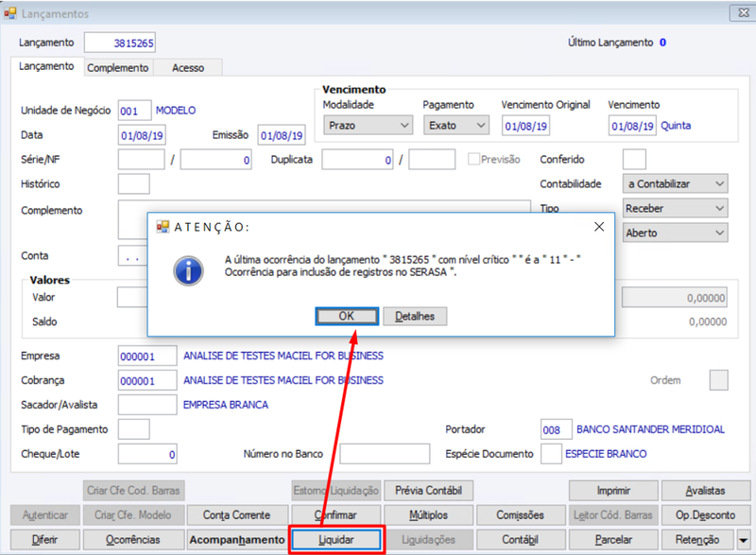This screenshot has width=756, height=555.
Task: Click the blue information icon in dialog
Action: pos(188,270)
